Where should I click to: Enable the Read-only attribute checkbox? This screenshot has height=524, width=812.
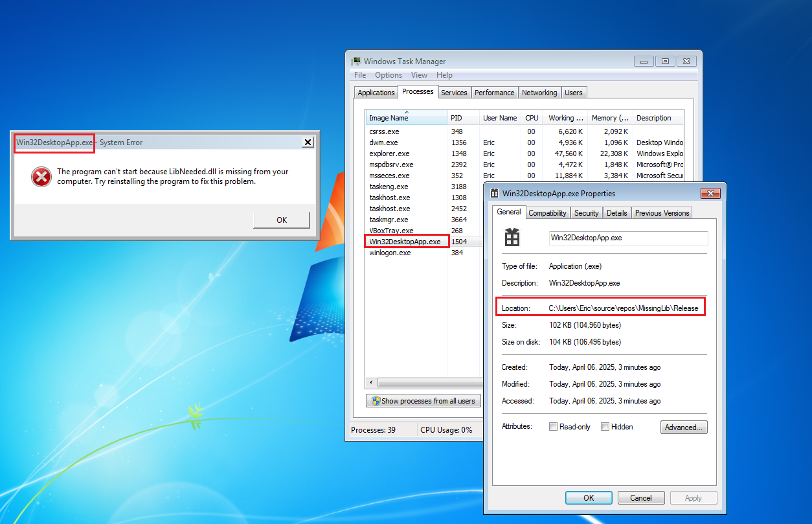(553, 427)
